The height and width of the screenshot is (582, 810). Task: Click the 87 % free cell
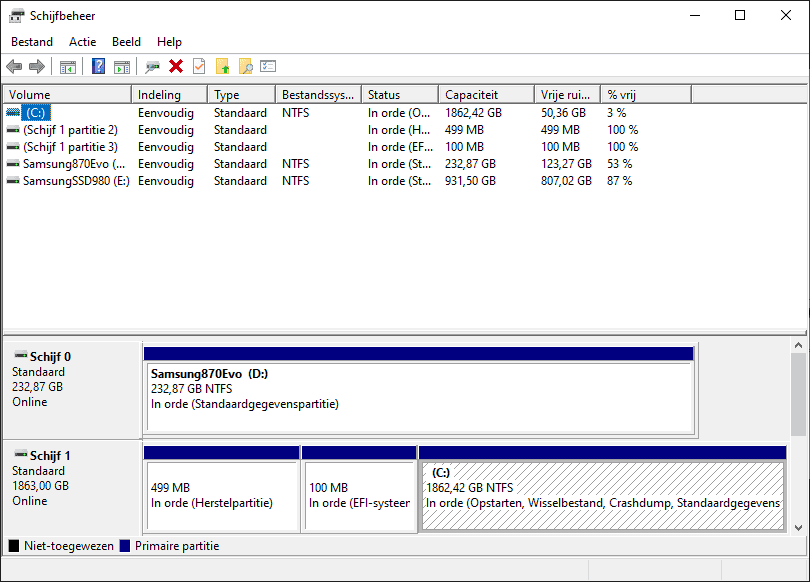coord(619,181)
